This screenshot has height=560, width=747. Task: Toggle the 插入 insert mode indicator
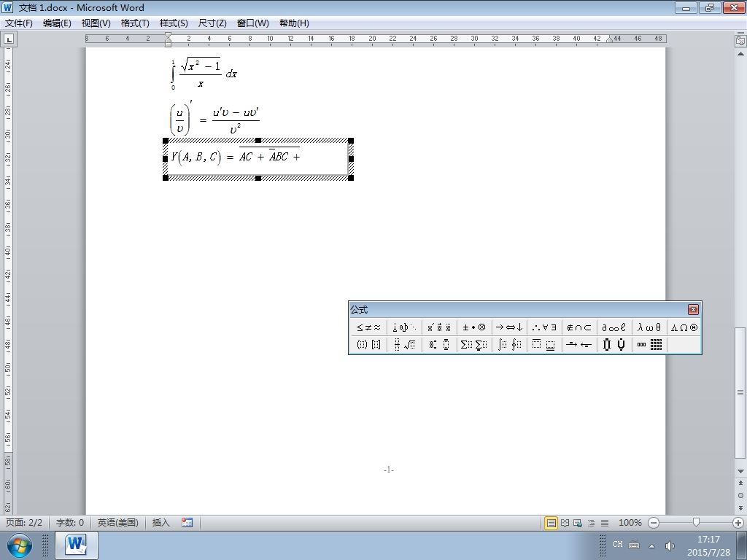pyautogui.click(x=160, y=523)
